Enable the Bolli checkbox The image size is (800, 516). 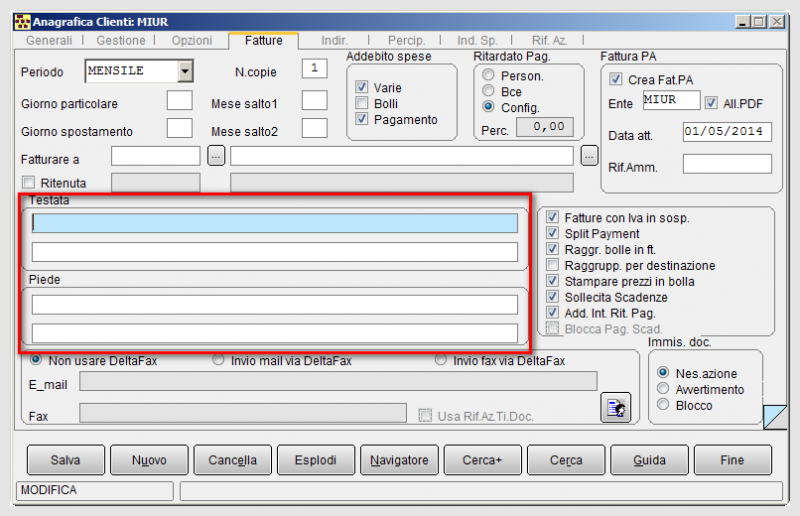pyautogui.click(x=362, y=103)
